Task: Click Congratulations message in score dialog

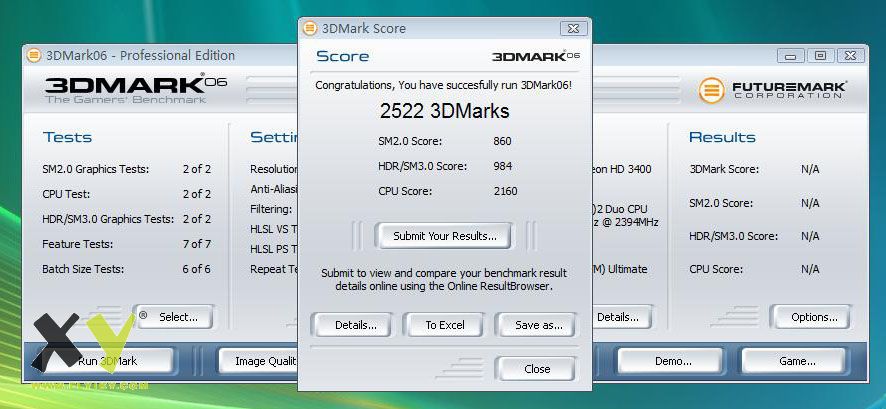Action: (444, 85)
